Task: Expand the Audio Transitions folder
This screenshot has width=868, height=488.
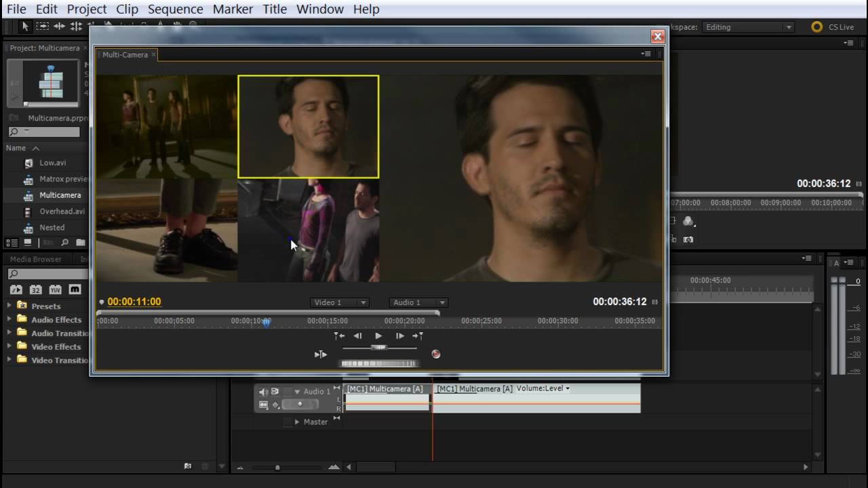Action: [x=9, y=333]
